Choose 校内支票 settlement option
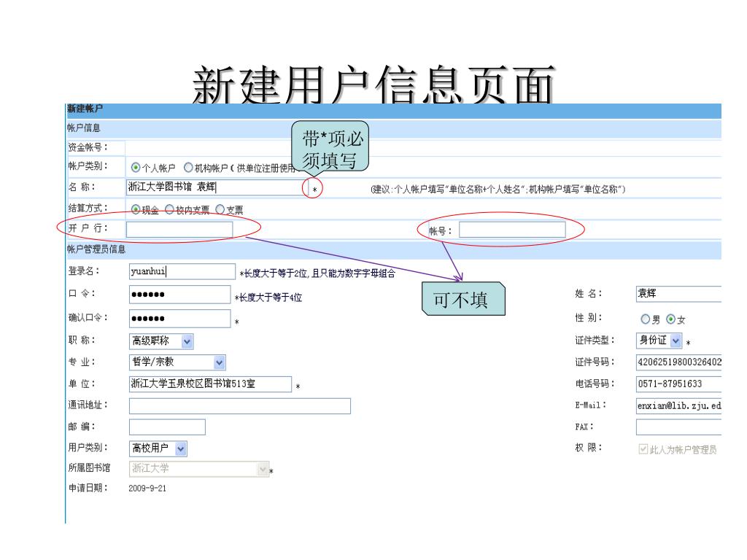The width and height of the screenshot is (747, 560). click(169, 209)
